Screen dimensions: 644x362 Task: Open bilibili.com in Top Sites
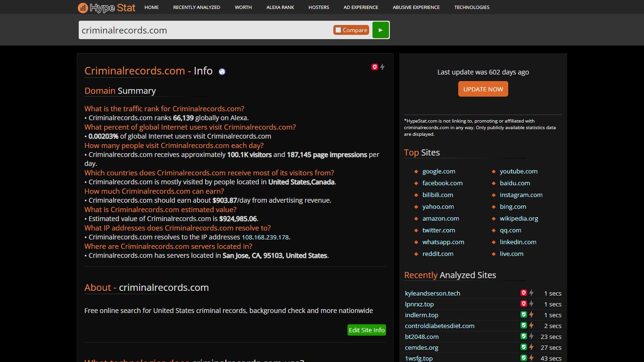(438, 195)
